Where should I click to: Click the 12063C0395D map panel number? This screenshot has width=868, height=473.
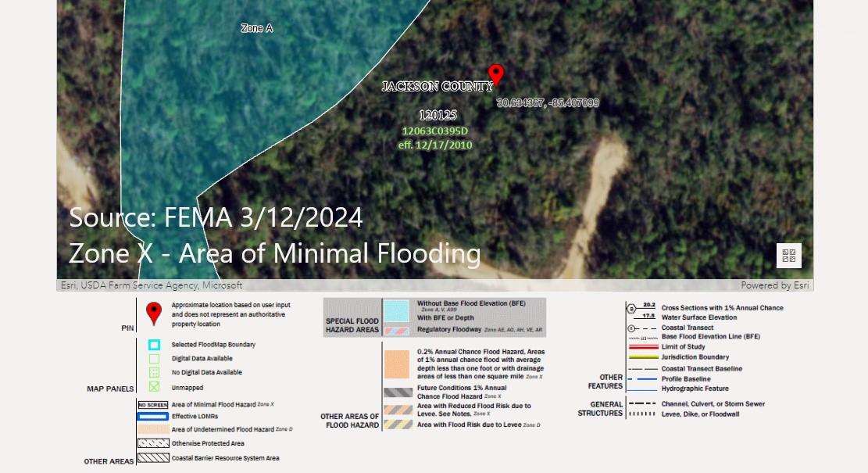(434, 131)
